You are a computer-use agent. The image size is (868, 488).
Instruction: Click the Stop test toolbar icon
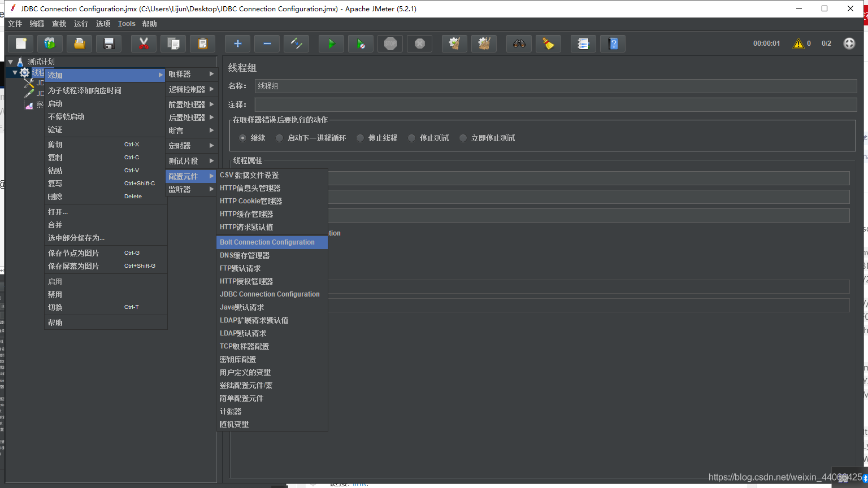click(390, 43)
